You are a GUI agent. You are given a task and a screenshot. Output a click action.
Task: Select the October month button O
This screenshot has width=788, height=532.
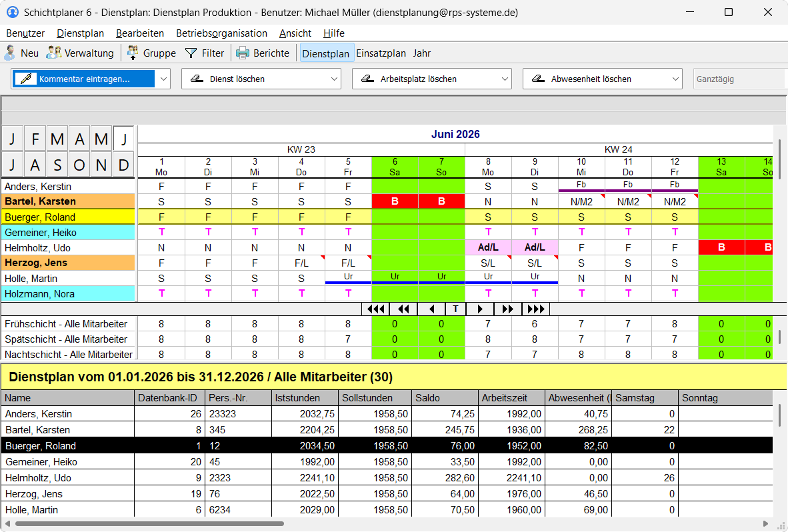pyautogui.click(x=79, y=165)
